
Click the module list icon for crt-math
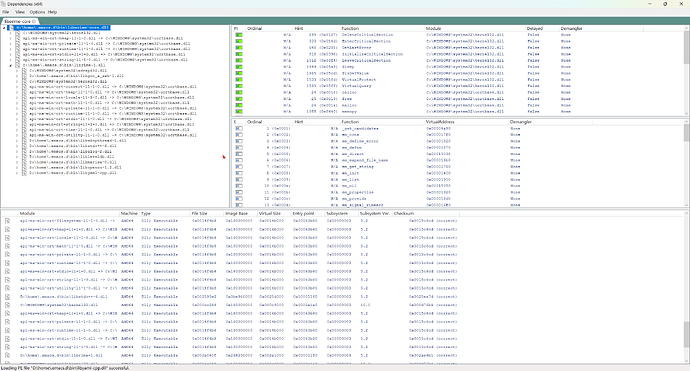click(x=7, y=246)
